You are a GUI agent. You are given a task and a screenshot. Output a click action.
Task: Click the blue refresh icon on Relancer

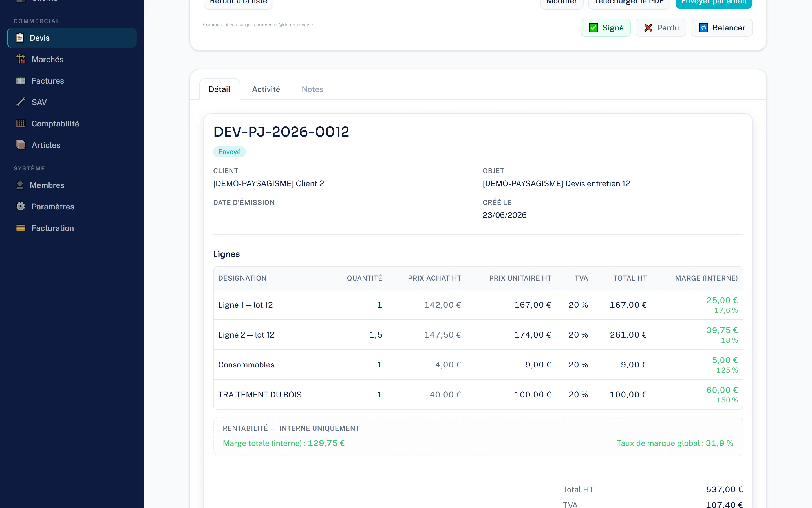point(703,28)
